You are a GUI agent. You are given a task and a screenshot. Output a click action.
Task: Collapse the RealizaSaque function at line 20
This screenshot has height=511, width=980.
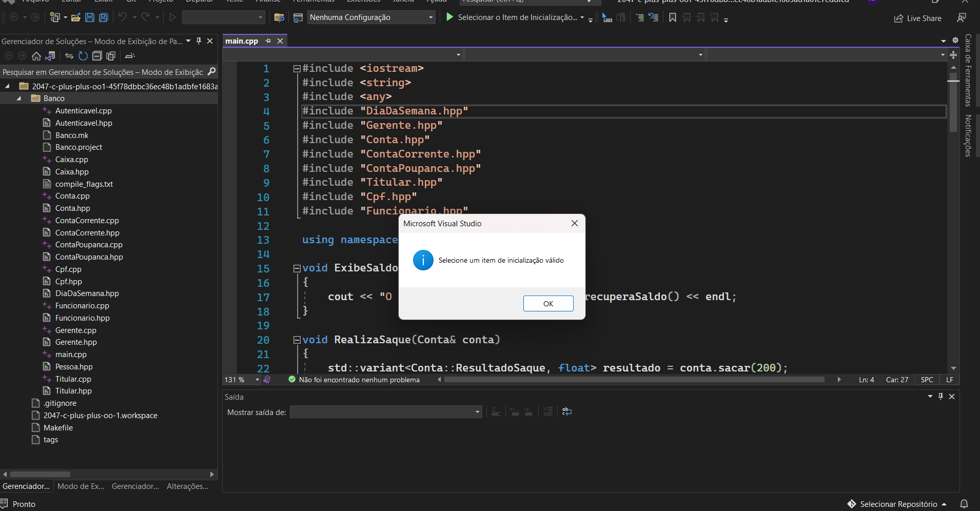[297, 340]
